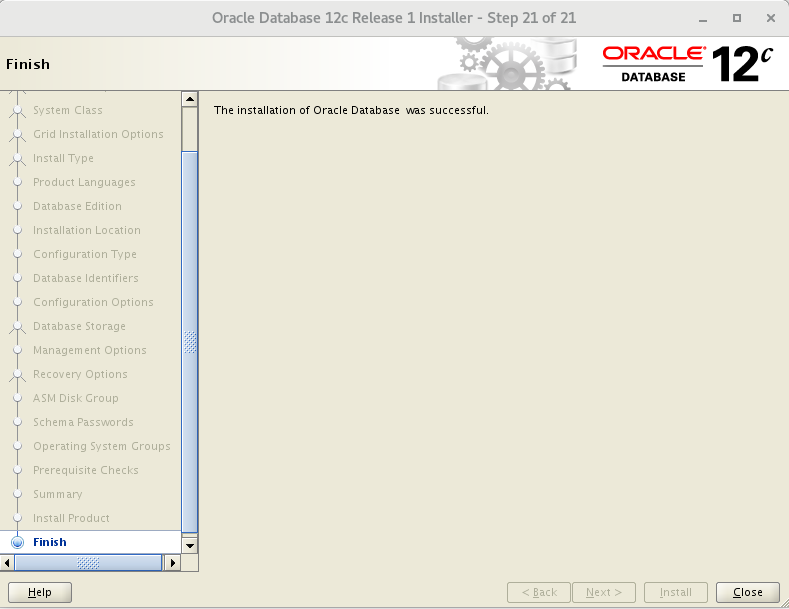Image resolution: width=789 pixels, height=609 pixels.
Task: Select the Database Storage step
Action: coord(80,326)
